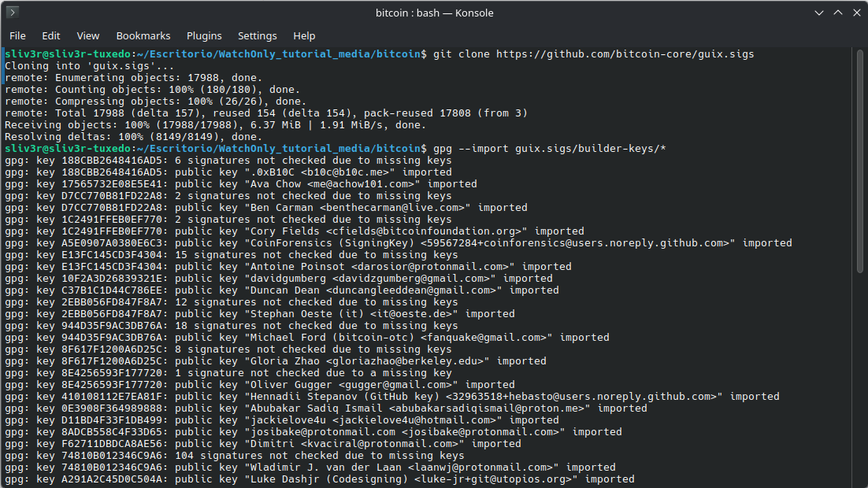
Task: Click the fanquake@gmail.com email address
Action: click(x=484, y=338)
